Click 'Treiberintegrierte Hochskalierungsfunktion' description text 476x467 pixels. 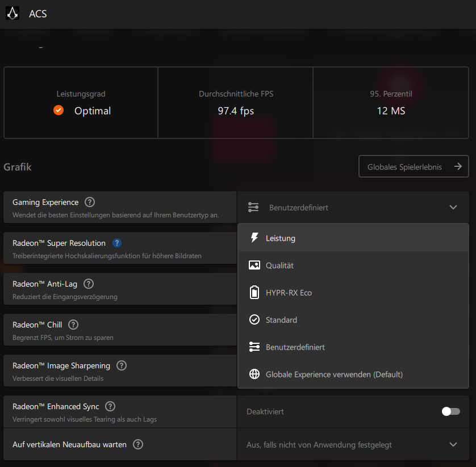pyautogui.click(x=107, y=256)
